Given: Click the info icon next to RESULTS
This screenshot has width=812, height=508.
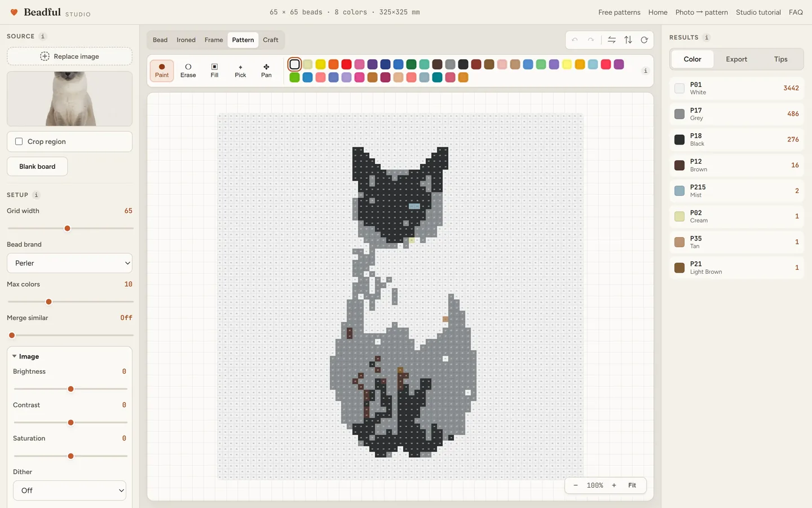Looking at the screenshot, I should pos(707,37).
